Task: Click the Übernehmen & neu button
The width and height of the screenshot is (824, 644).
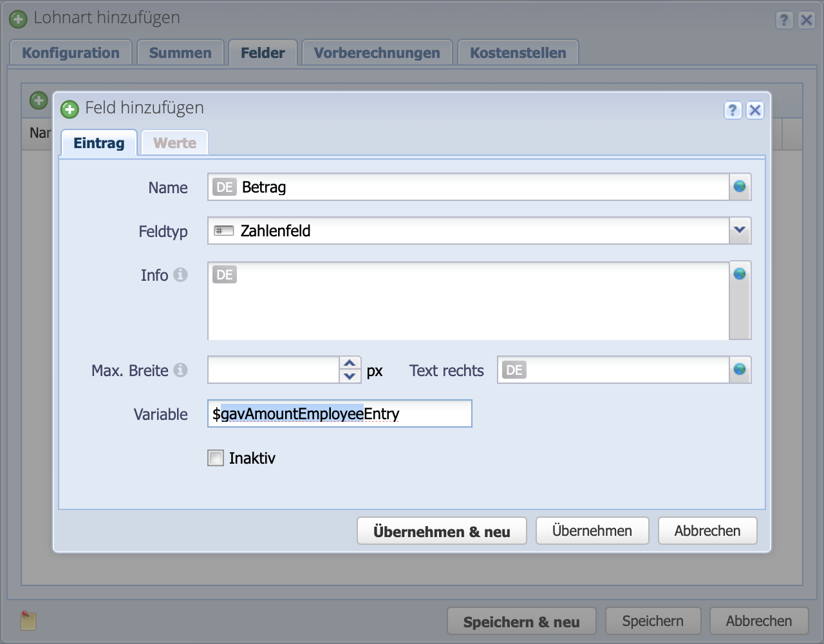Action: [442, 530]
